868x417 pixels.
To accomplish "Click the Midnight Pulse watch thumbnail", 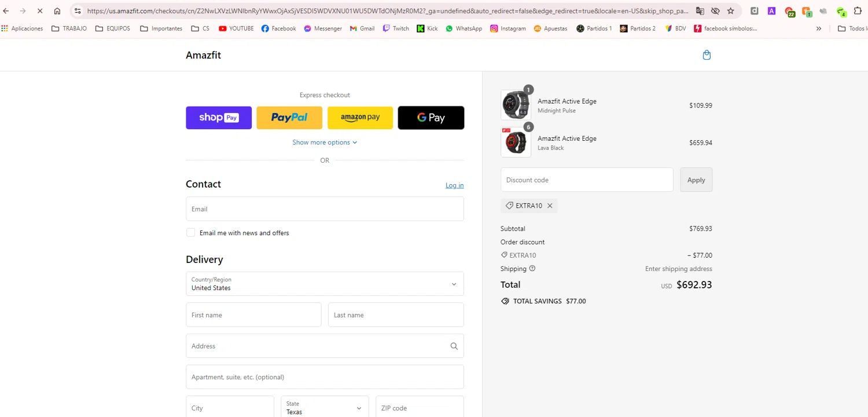I will point(516,105).
